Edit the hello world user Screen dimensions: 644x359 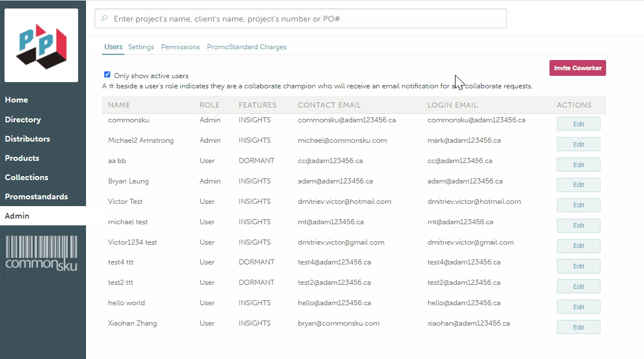coord(578,307)
